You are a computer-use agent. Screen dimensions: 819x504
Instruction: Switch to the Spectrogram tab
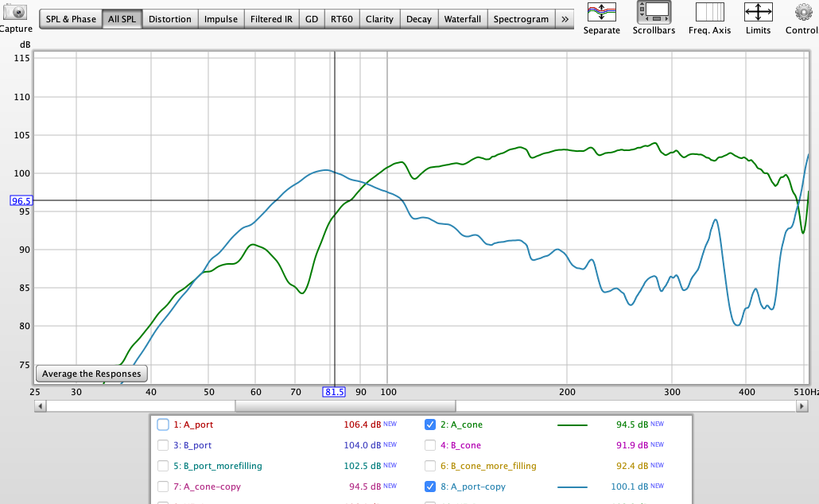click(521, 19)
